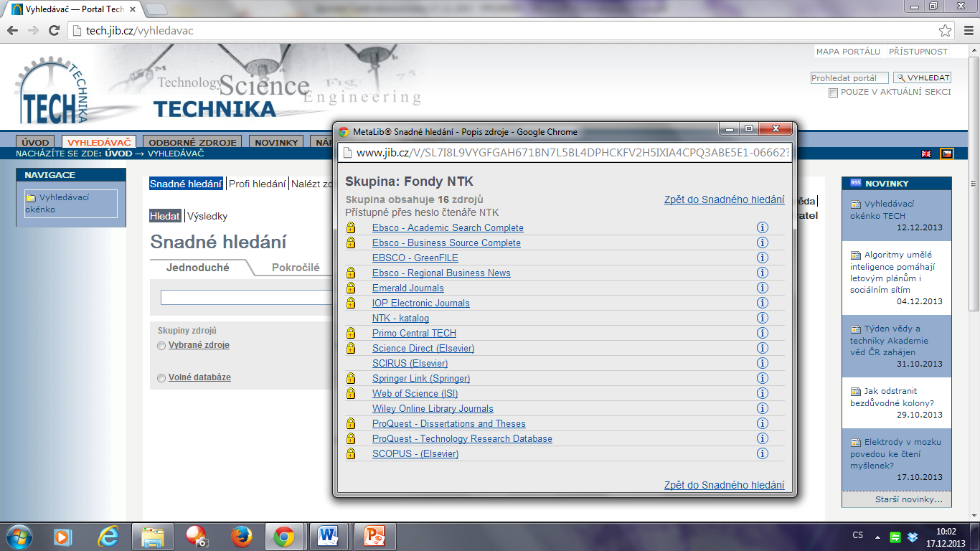This screenshot has width=980, height=551.
Task: Show info for SCOPUS - (Elsevier)
Action: [762, 453]
